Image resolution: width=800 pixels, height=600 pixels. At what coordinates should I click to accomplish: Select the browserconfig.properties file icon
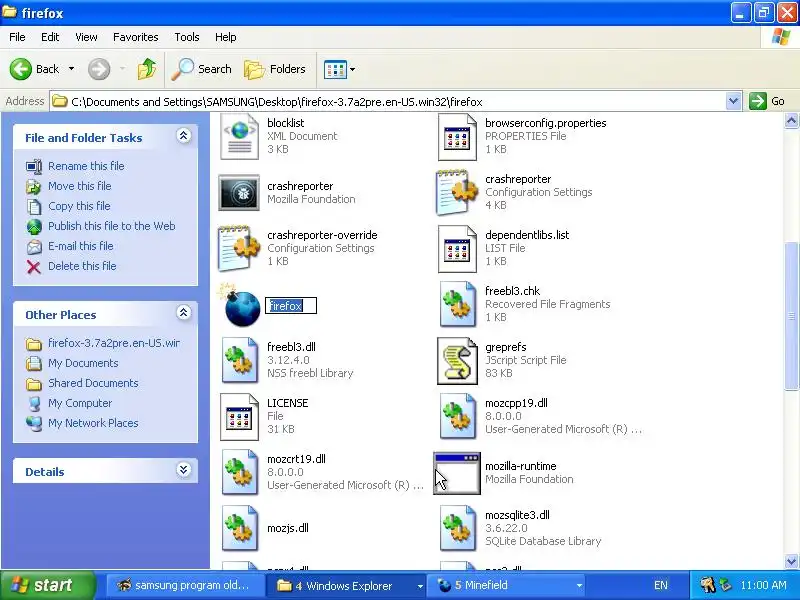click(x=457, y=137)
